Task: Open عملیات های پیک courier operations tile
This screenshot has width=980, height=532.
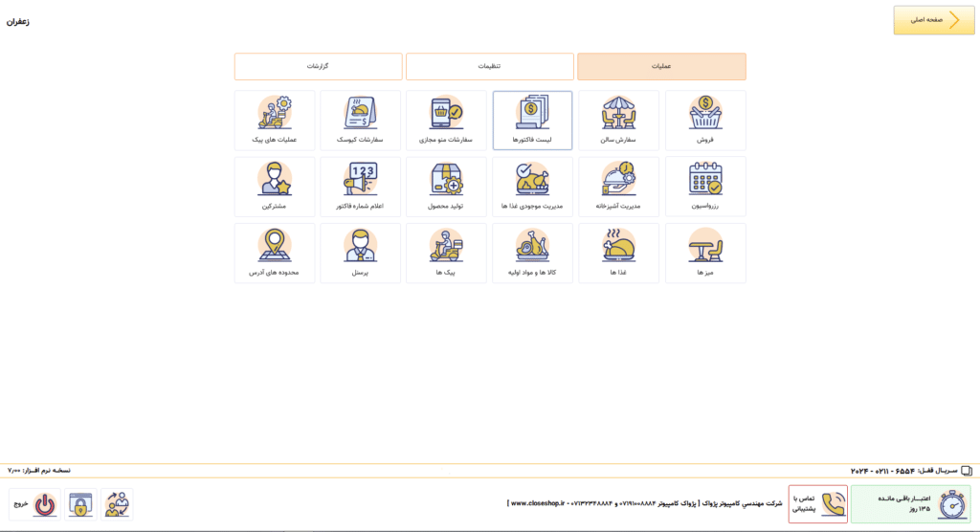Action: click(x=275, y=120)
